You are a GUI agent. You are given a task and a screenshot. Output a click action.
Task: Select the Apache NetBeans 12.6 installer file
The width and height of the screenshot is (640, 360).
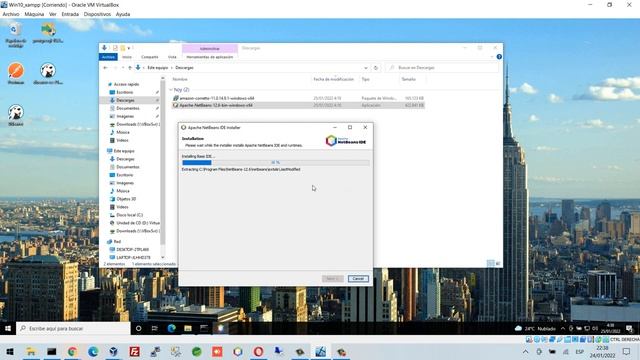[298, 105]
